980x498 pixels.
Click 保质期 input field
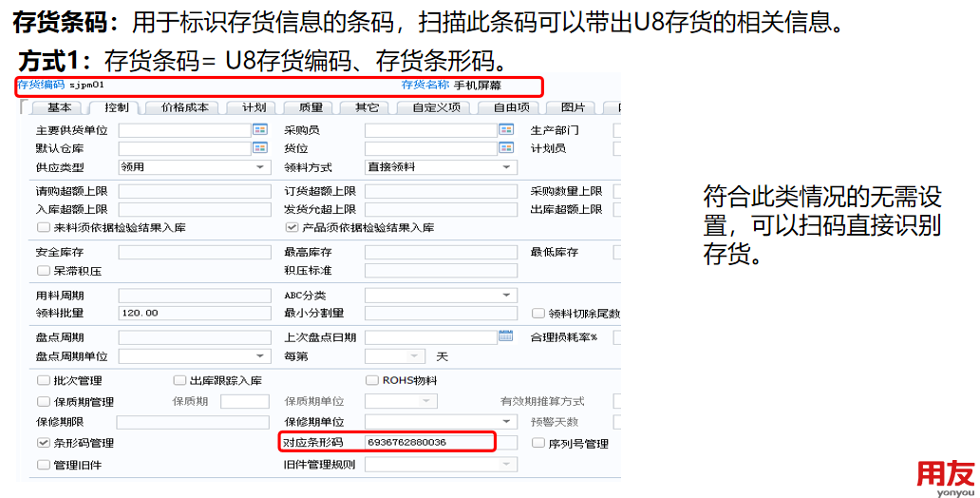(245, 401)
